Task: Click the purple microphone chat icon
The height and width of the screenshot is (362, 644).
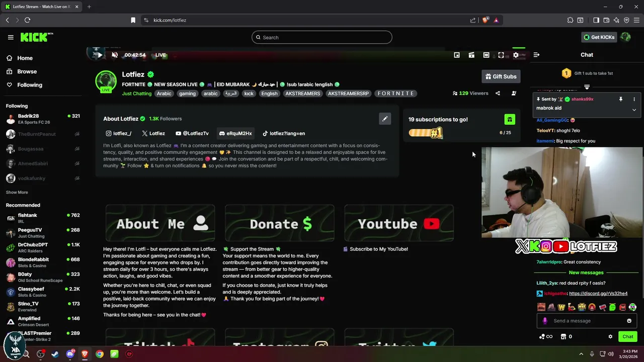Action: pyautogui.click(x=545, y=321)
